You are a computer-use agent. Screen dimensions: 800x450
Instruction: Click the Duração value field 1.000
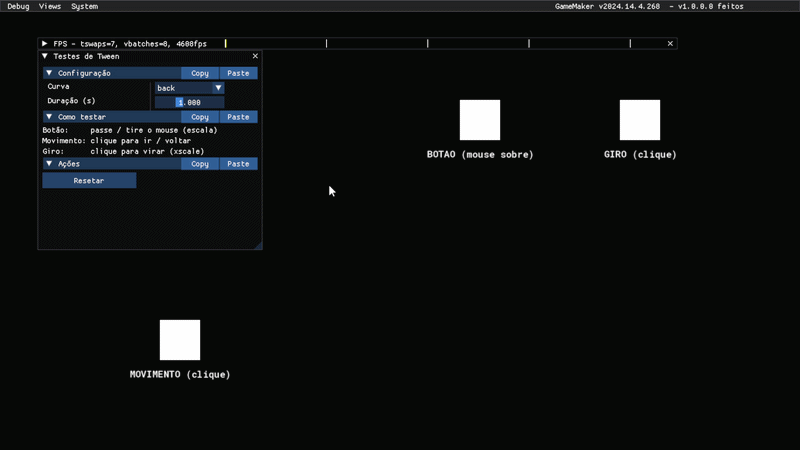(x=189, y=102)
